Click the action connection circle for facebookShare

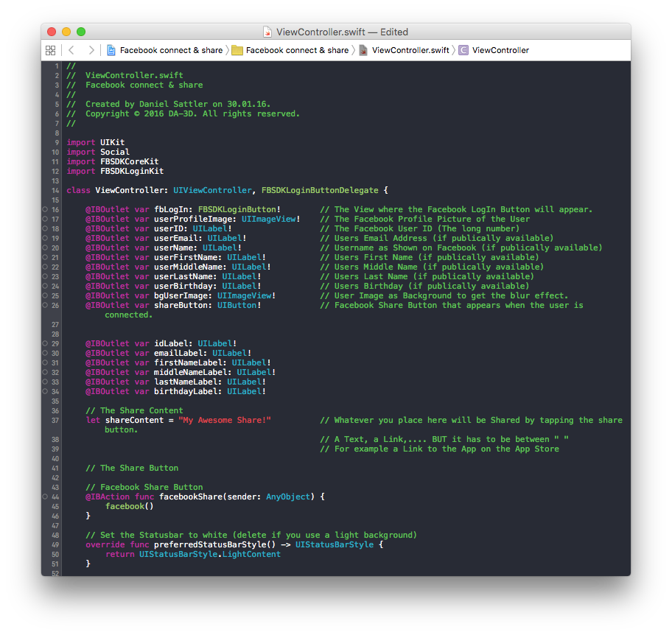[45, 497]
